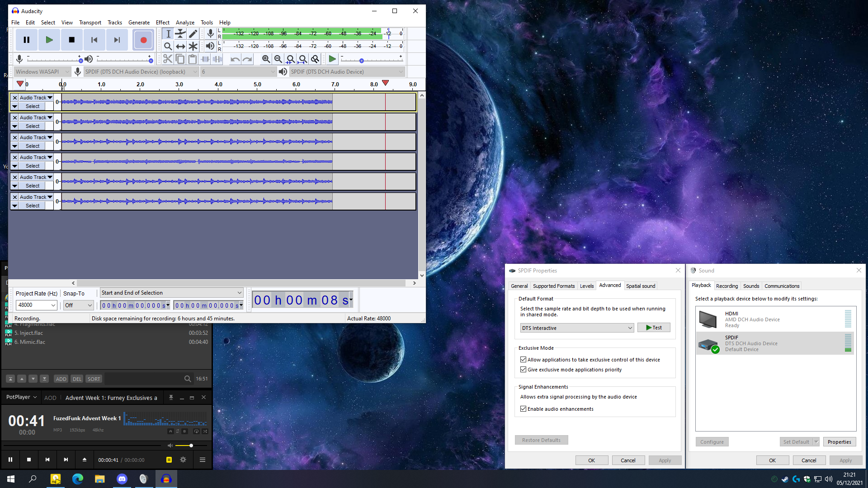Select the Draw (pencil) tool
868x488 pixels.
click(193, 33)
